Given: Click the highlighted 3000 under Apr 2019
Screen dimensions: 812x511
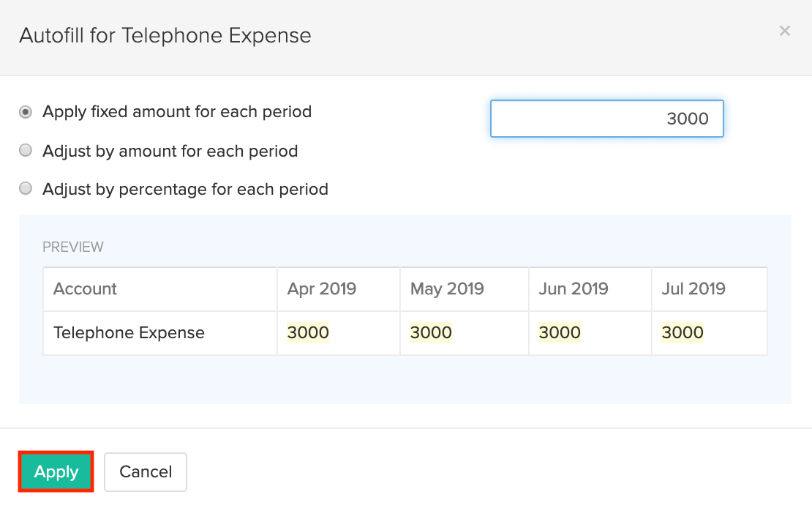Looking at the screenshot, I should (x=308, y=332).
